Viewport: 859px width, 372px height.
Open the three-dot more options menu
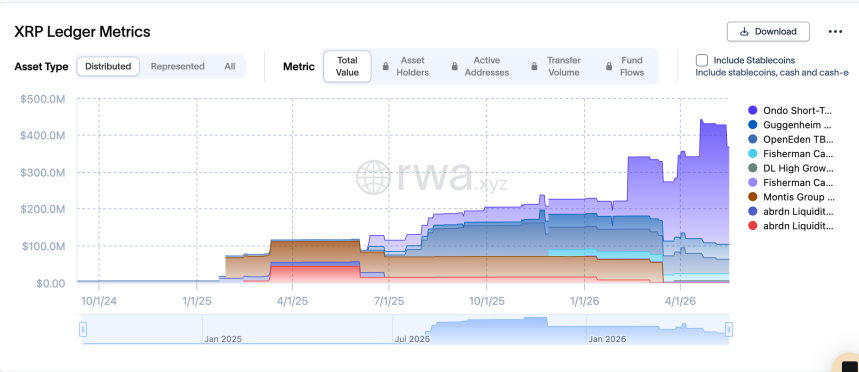[835, 32]
